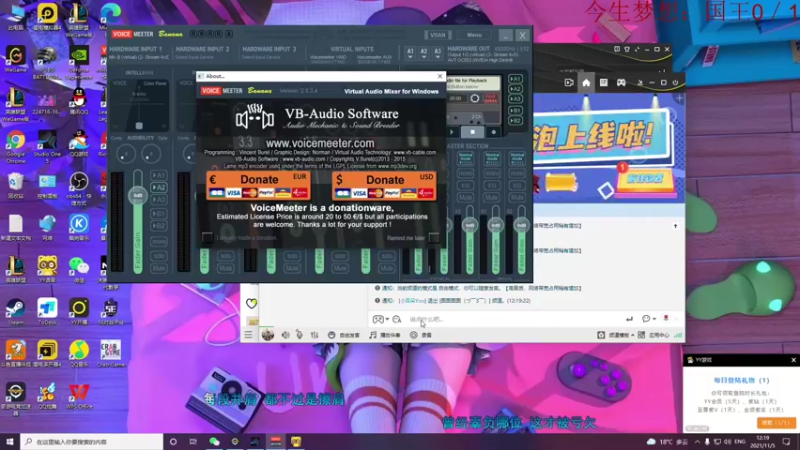Toggle cassette recorder A3 output button

pyautogui.click(x=515, y=98)
